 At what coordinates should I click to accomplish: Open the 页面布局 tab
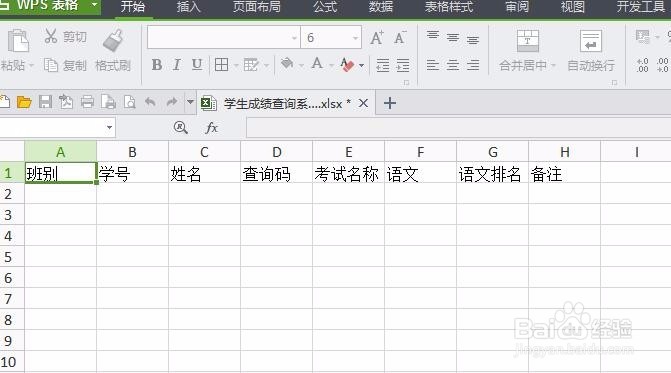[257, 6]
